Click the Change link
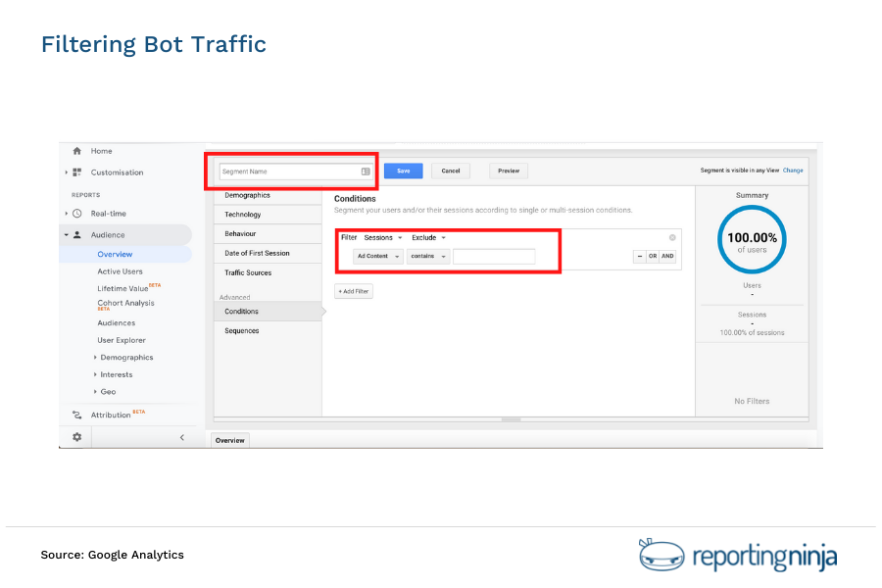 tap(793, 170)
